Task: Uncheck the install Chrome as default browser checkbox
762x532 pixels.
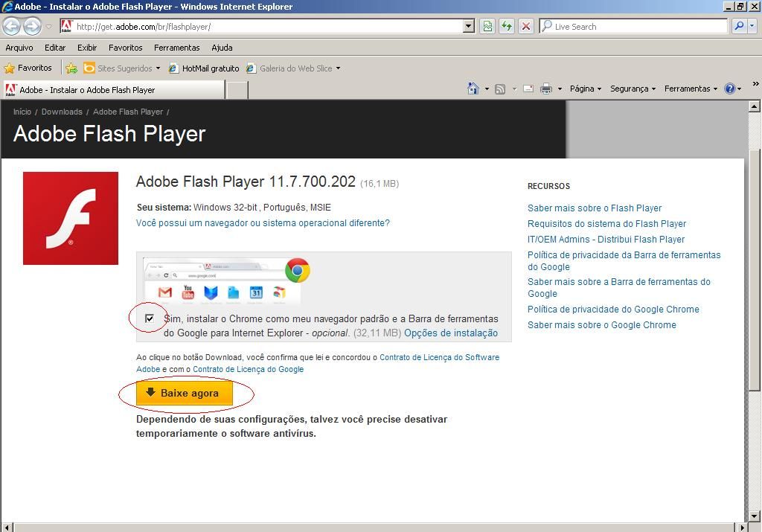Action: click(x=149, y=318)
